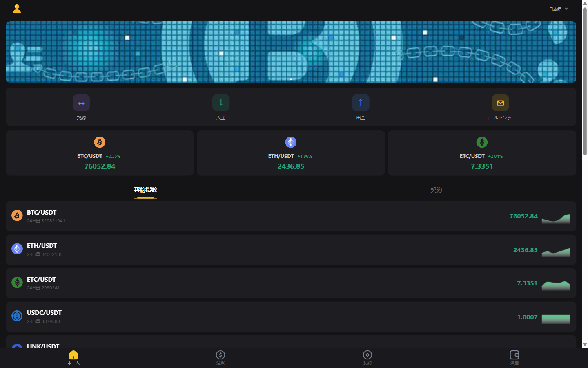Click the blockchain banner image
This screenshot has height=368, width=588.
(291, 52)
